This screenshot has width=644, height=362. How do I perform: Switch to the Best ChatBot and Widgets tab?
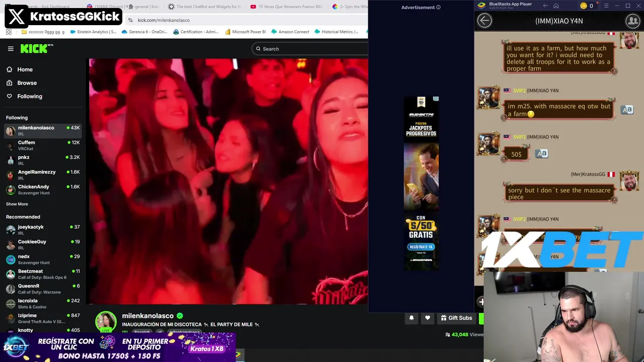click(205, 7)
